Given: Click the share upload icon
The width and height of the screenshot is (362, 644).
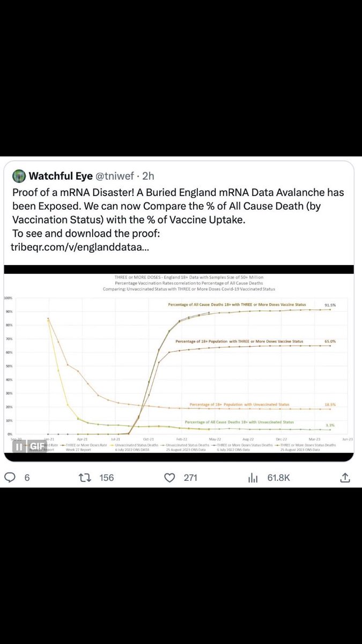Looking at the screenshot, I should coord(346,477).
